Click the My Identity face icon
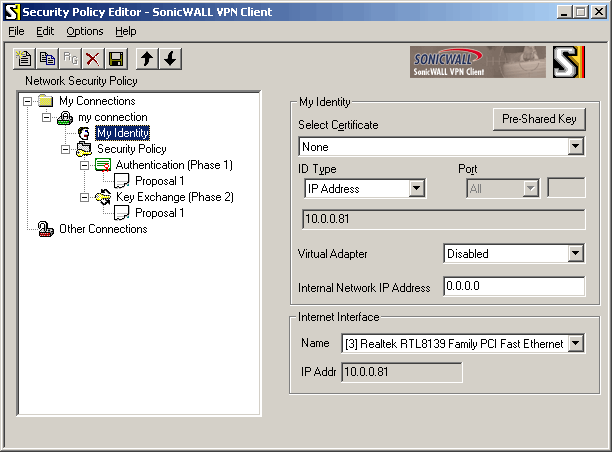 point(84,133)
